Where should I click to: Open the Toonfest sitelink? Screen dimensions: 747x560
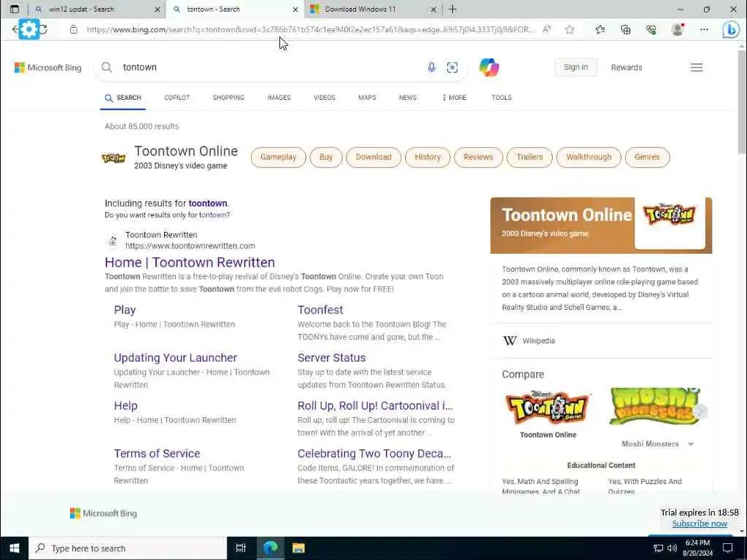click(320, 310)
